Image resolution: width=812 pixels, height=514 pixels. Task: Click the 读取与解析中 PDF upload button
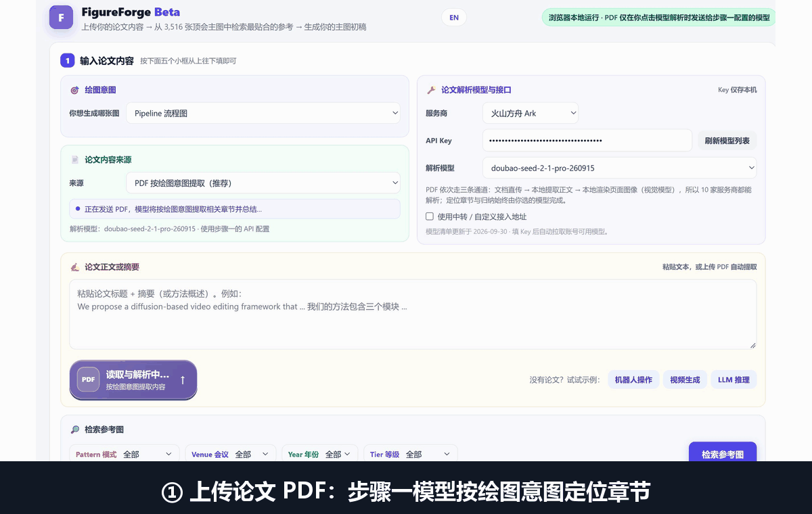tap(133, 379)
